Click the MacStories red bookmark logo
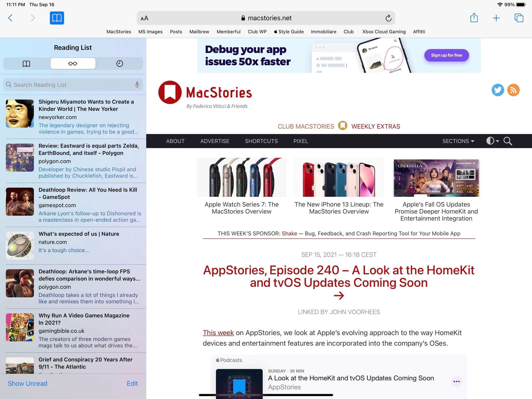Viewport: 532px width, 399px height. (170, 92)
